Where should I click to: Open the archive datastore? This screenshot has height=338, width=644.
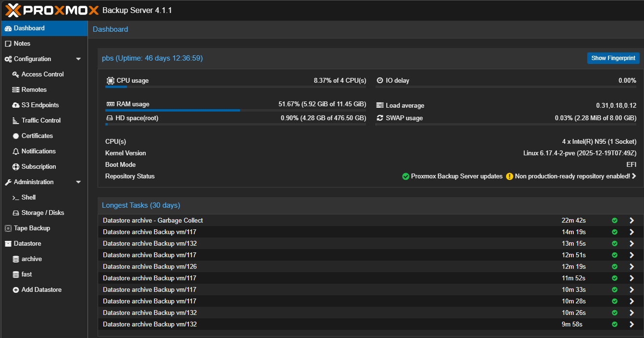coord(32,259)
